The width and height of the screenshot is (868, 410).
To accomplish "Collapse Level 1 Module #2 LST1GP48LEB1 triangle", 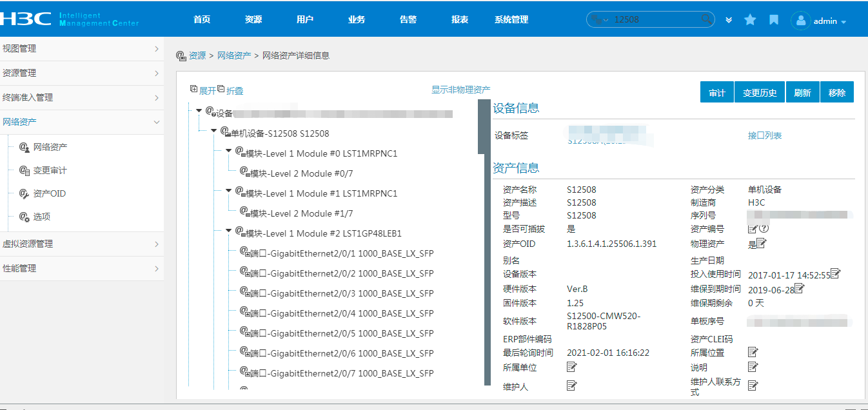I will (x=229, y=231).
